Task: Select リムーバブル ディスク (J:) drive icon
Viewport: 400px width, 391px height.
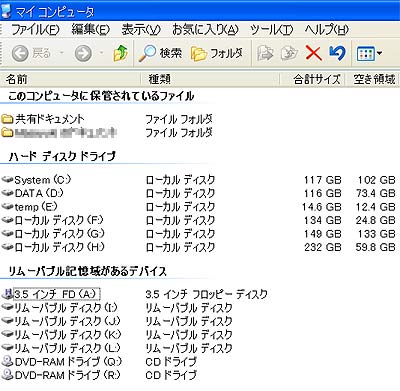Action: (x=7, y=321)
